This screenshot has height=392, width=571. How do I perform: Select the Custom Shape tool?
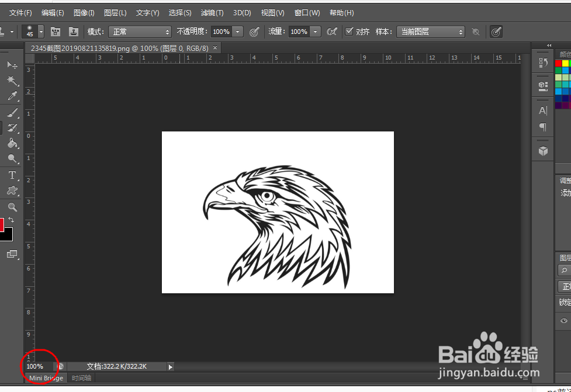pyautogui.click(x=12, y=190)
